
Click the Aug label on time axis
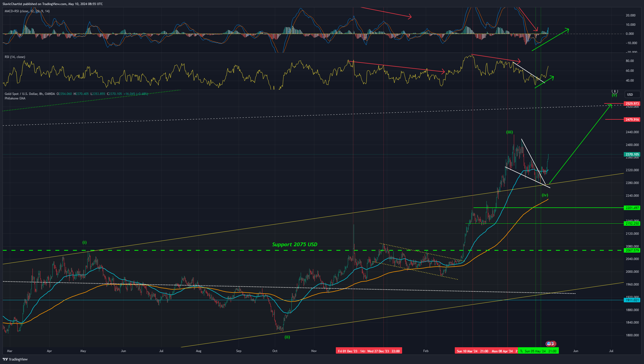(x=199, y=351)
